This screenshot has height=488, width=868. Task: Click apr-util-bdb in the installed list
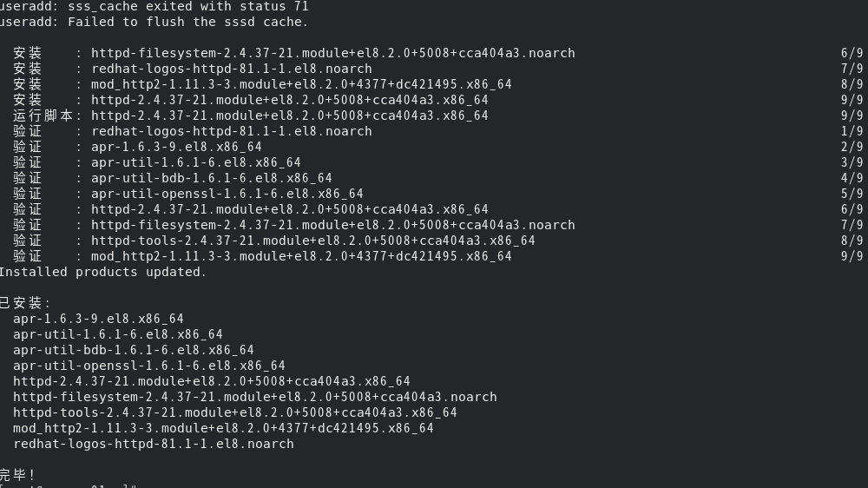coord(133,350)
